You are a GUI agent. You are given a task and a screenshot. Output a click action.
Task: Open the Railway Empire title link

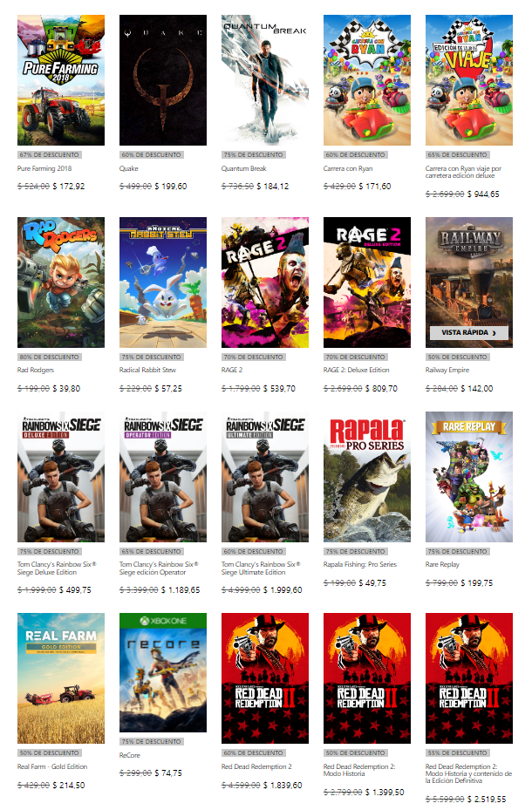[447, 370]
